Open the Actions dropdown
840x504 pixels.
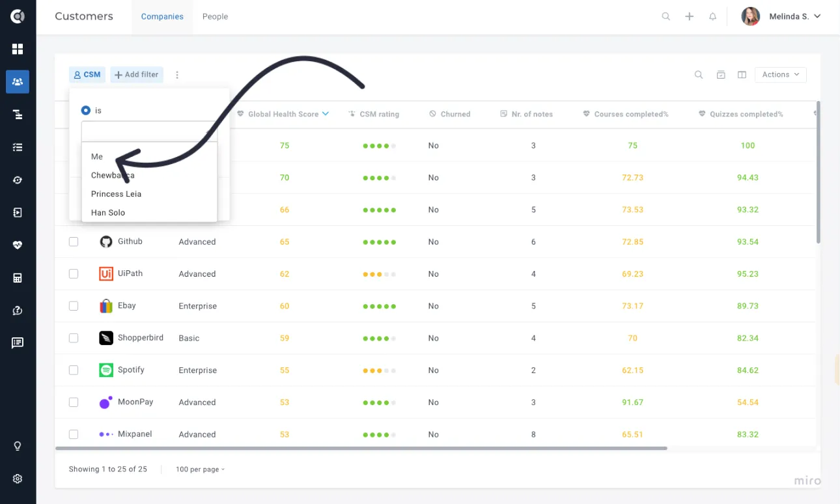tap(781, 75)
